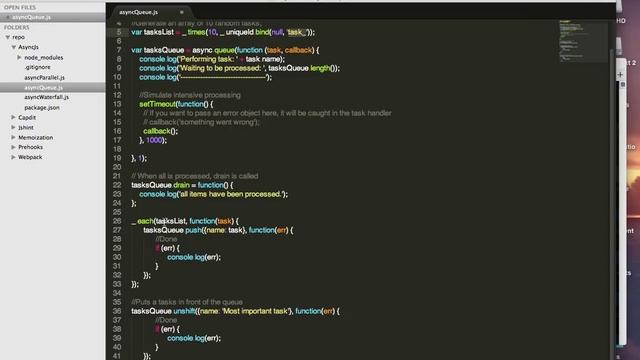The height and width of the screenshot is (360, 640).
Task: Open asyncParallel.js in sidebar
Action: pyautogui.click(x=44, y=78)
